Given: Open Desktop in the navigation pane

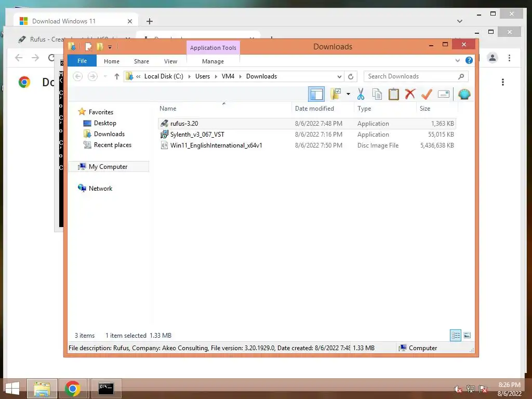Looking at the screenshot, I should [105, 123].
